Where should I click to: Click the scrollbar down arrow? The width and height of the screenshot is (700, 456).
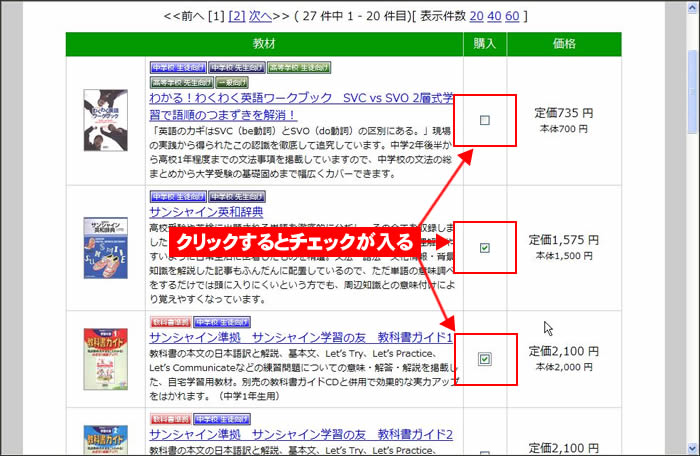click(x=693, y=448)
